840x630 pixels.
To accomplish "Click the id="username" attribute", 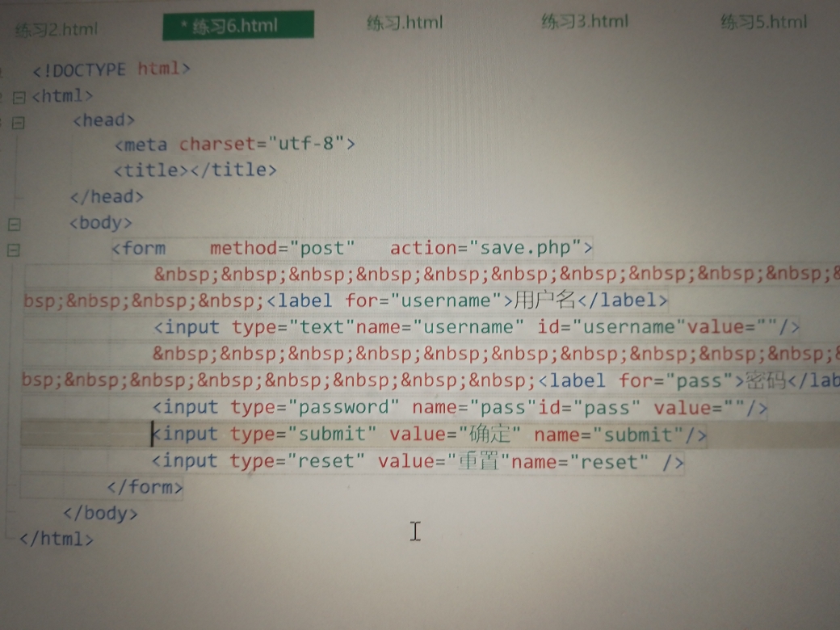I will tap(611, 326).
